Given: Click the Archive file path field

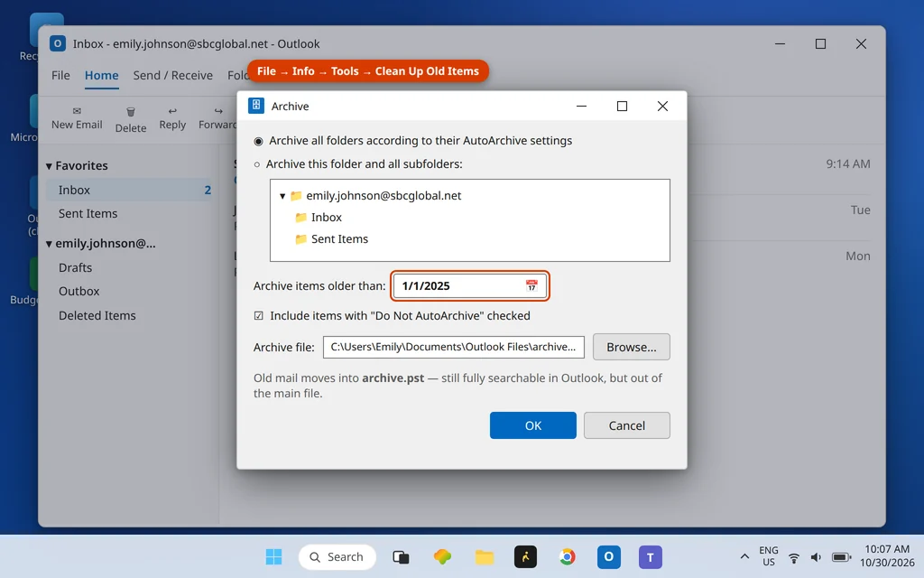Looking at the screenshot, I should tap(453, 347).
